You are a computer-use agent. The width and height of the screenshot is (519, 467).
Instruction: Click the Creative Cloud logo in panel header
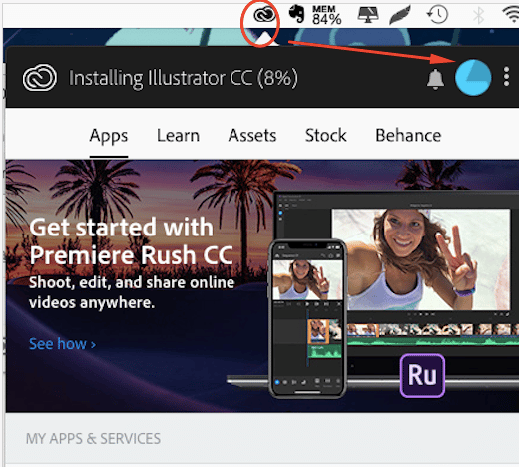coord(40,78)
